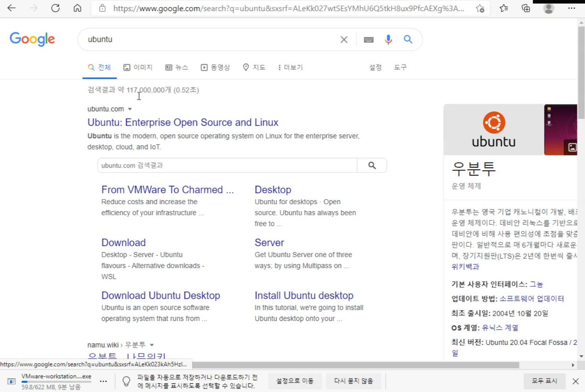Reload the current page
585x392 pixels.
click(55, 8)
